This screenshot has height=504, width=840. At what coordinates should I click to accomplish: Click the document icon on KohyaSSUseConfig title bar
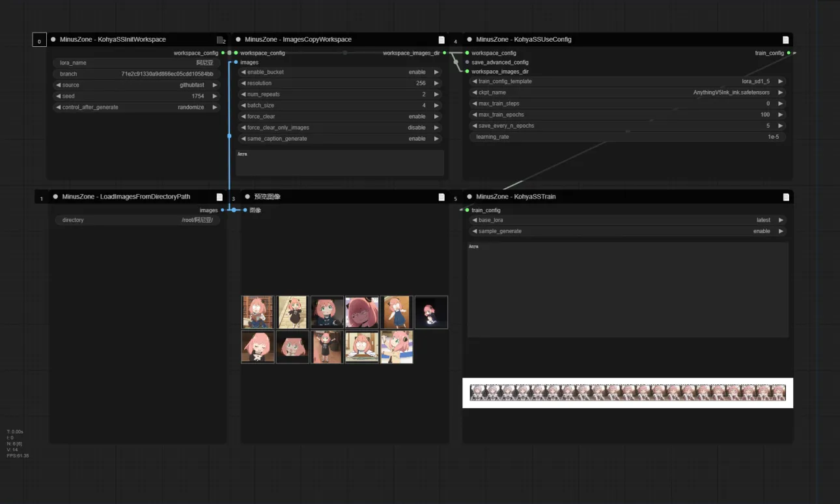(785, 40)
